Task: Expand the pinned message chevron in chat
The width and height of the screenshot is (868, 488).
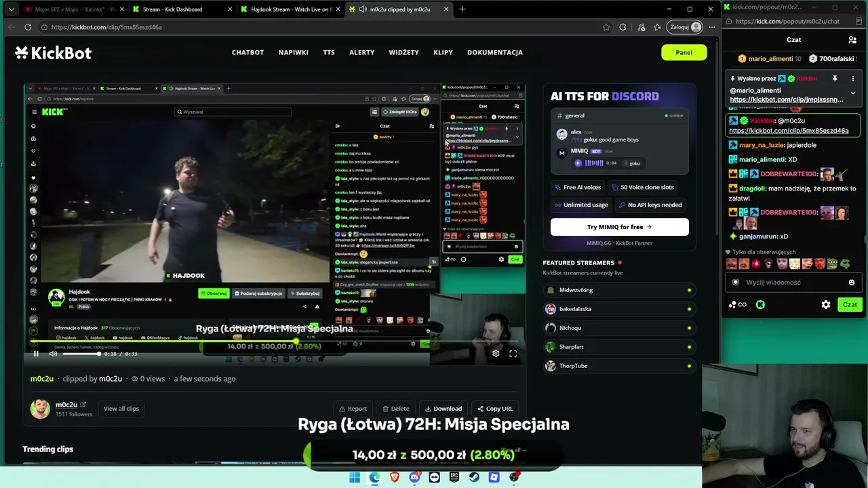Action: (852, 93)
